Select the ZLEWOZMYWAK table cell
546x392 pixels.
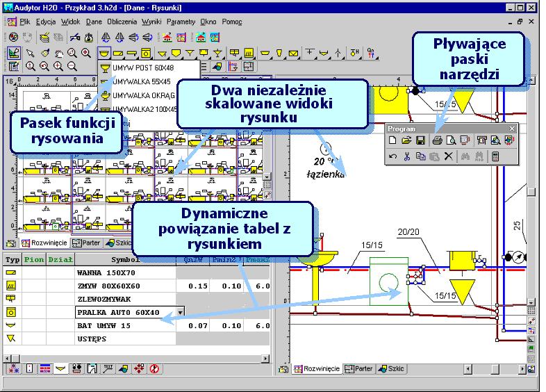[x=125, y=300]
